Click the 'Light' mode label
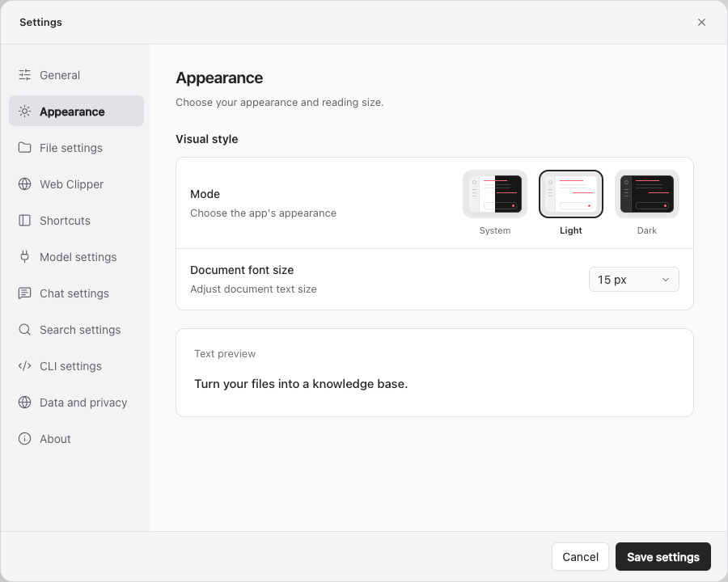 [571, 230]
